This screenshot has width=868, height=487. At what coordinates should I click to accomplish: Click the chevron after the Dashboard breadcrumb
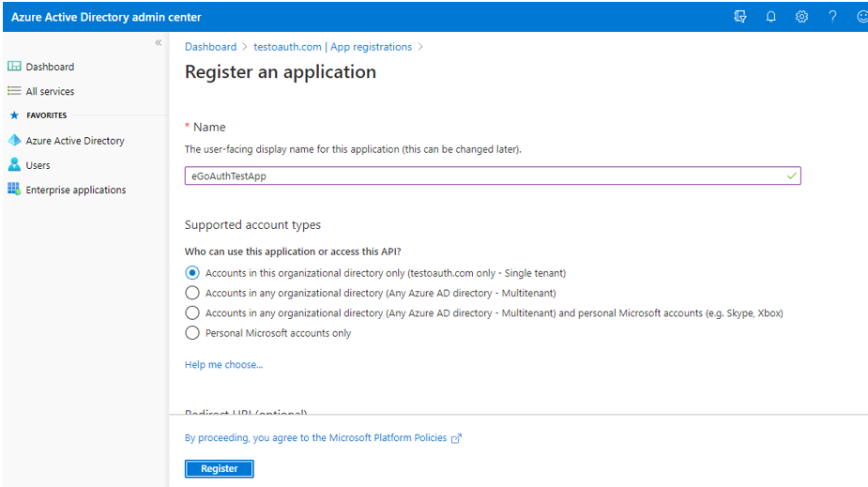tap(245, 47)
